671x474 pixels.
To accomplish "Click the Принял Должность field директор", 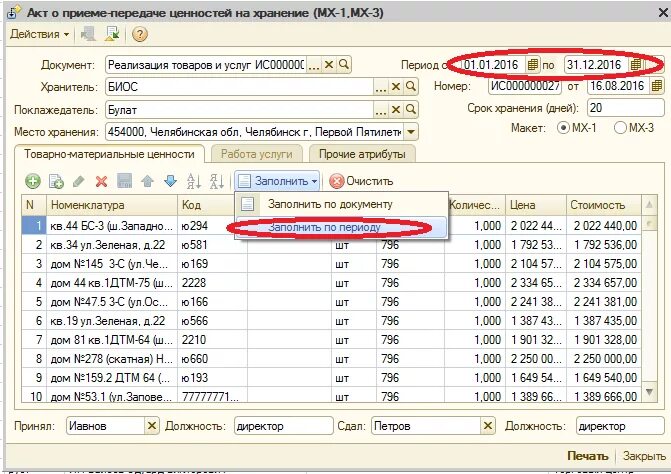I will click(x=283, y=426).
